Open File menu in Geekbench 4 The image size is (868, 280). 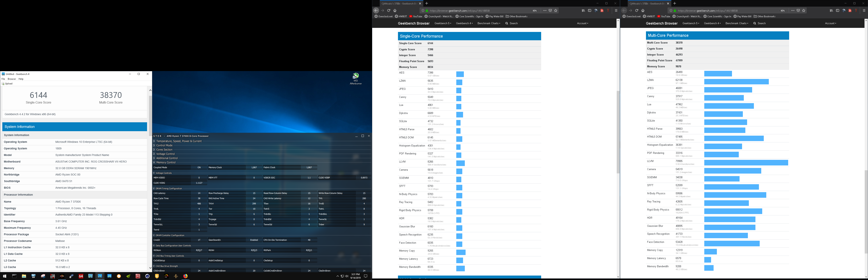point(3,79)
